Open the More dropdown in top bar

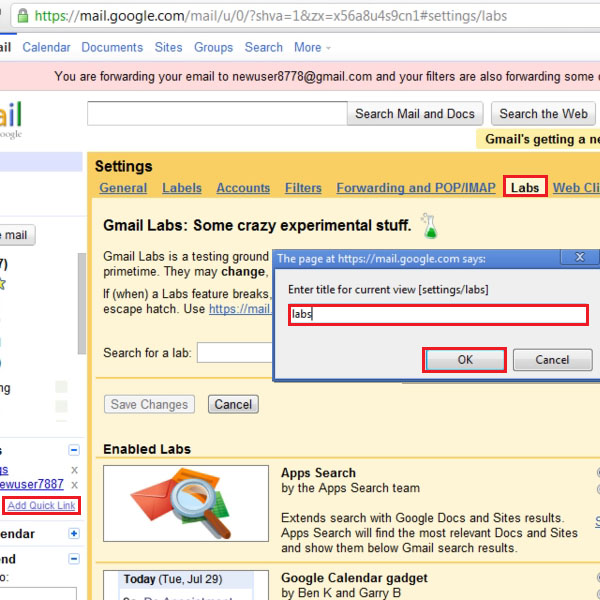312,47
